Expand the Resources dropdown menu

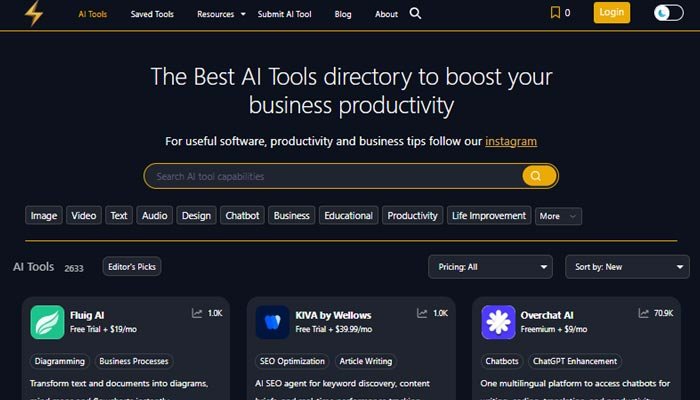tap(221, 14)
